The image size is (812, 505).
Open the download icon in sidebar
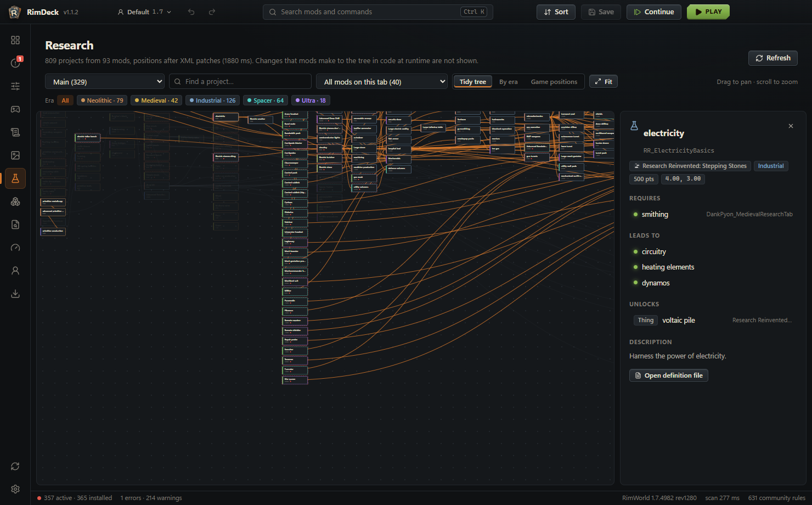[15, 294]
